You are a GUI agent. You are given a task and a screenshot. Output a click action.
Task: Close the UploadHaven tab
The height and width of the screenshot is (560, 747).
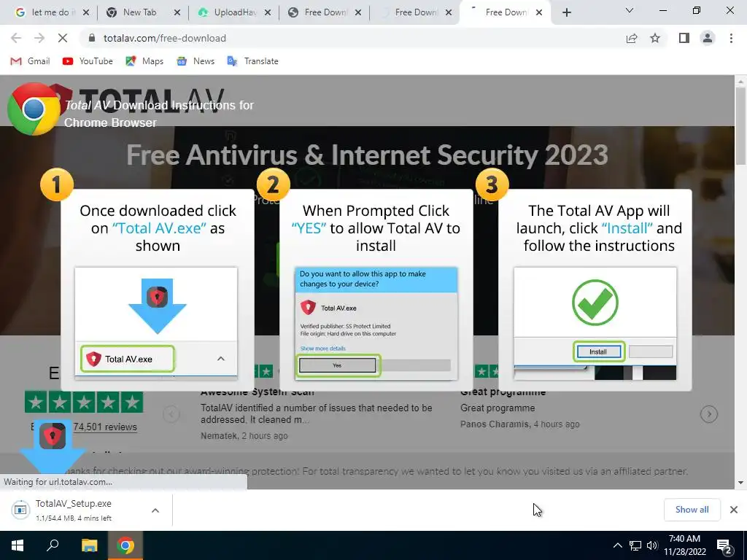click(x=268, y=13)
